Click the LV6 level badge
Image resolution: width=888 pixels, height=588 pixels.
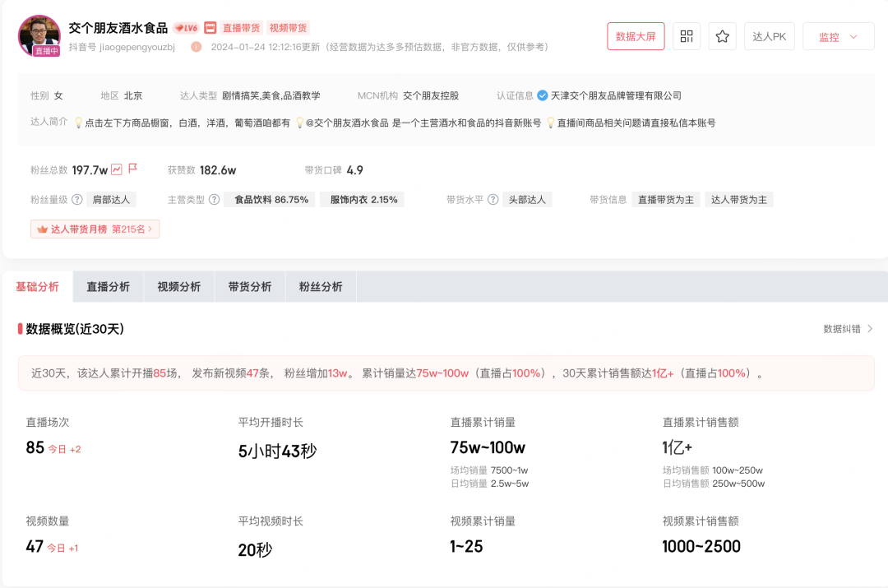(x=186, y=28)
